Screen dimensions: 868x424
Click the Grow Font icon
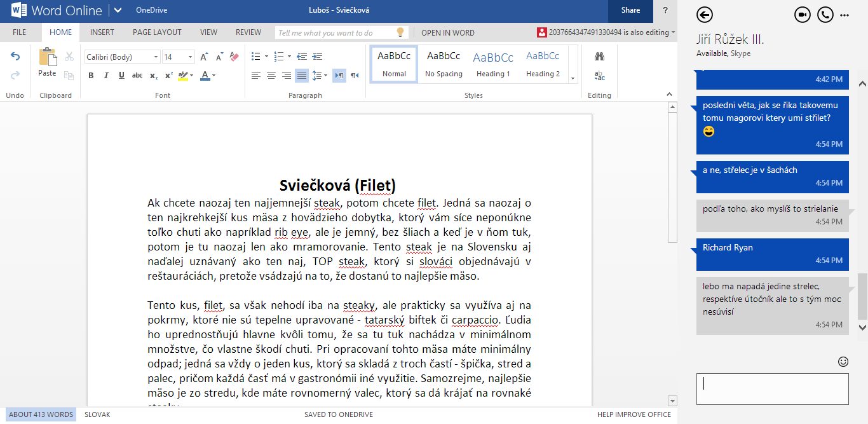[204, 57]
